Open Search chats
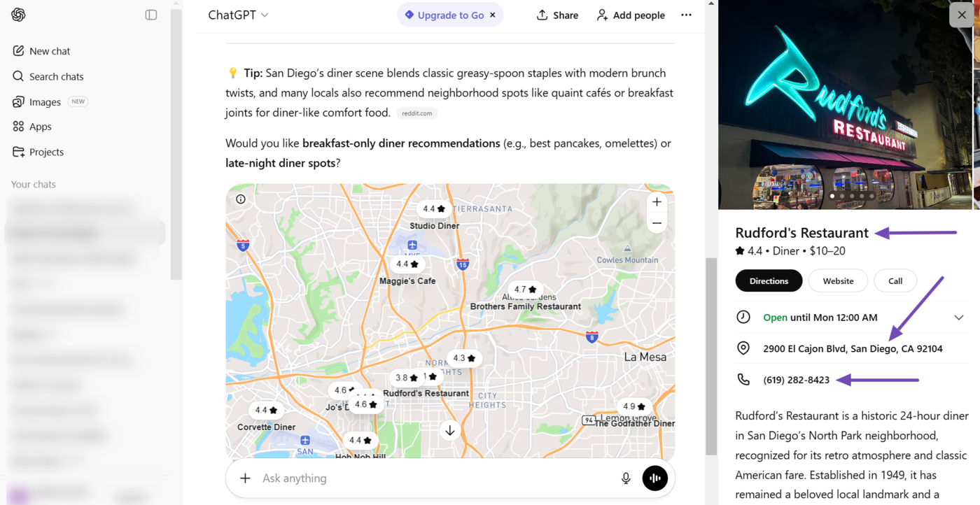Viewport: 980px width, 505px height. (x=55, y=76)
